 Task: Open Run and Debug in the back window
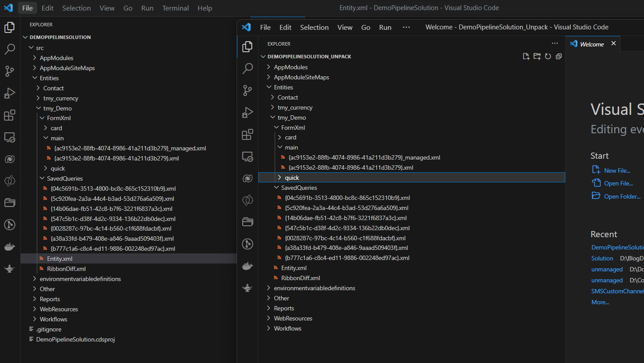point(10,93)
